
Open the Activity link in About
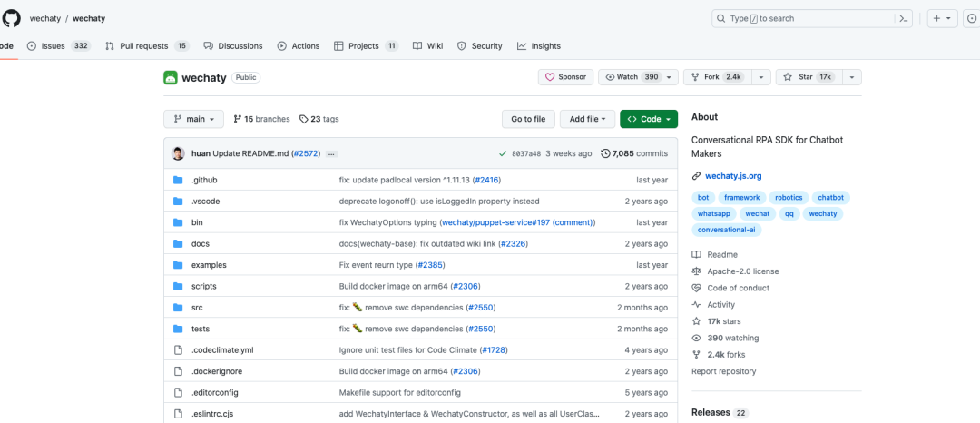click(714, 305)
